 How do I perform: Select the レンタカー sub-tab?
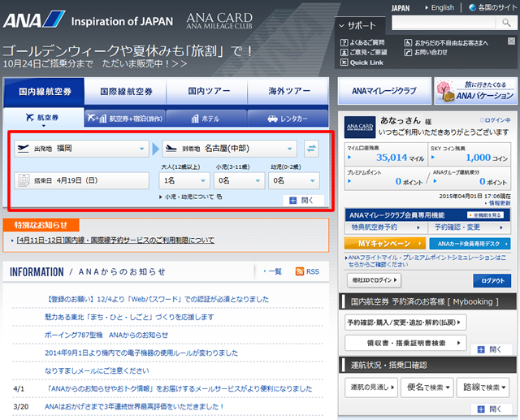pyautogui.click(x=288, y=119)
